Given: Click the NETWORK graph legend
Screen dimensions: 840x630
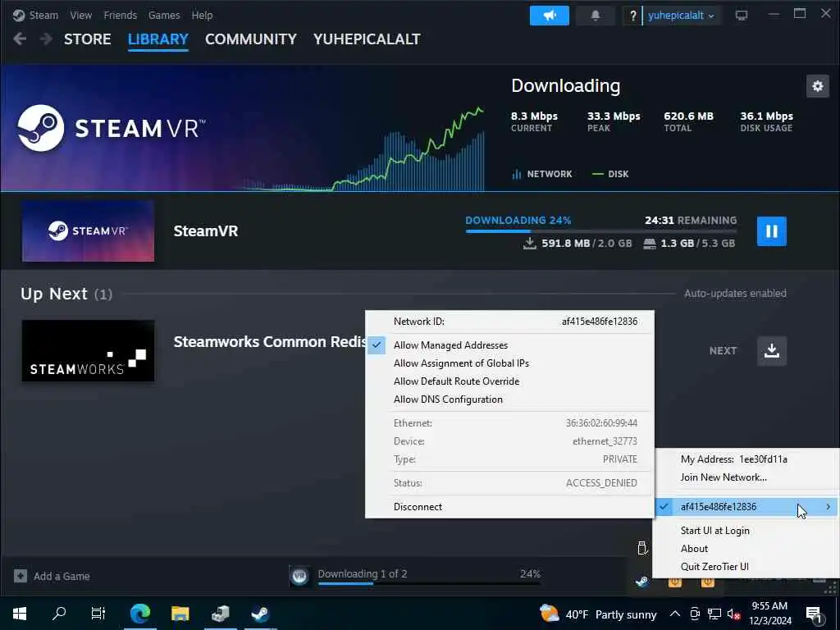Looking at the screenshot, I should point(542,174).
